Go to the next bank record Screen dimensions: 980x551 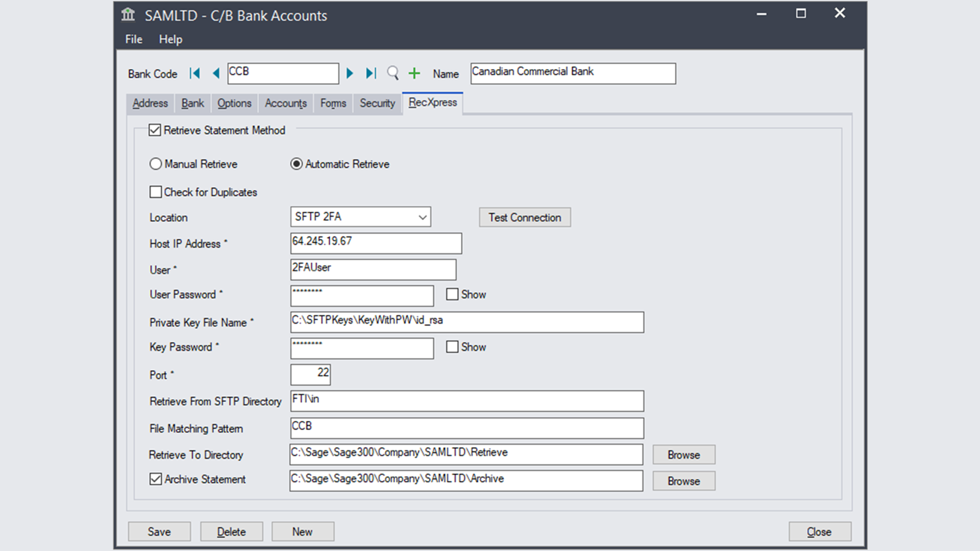point(350,73)
